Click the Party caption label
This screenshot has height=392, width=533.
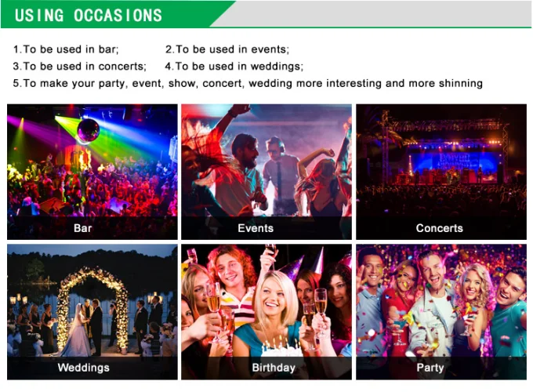[430, 368]
